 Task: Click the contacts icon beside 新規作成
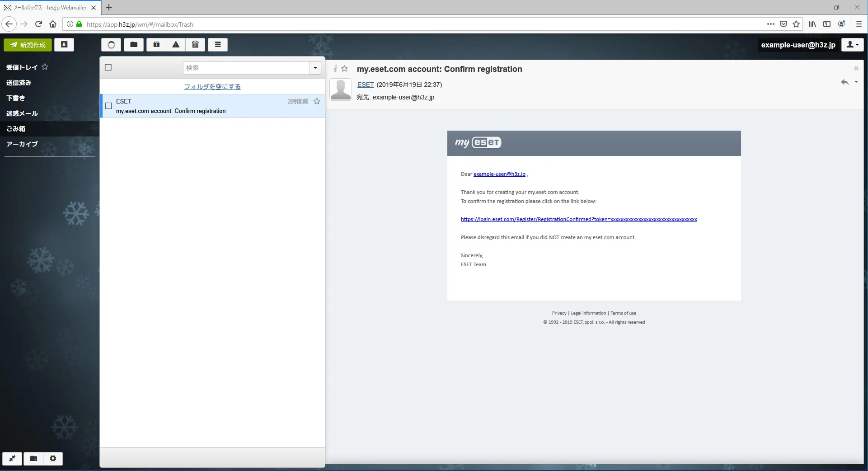pyautogui.click(x=64, y=45)
